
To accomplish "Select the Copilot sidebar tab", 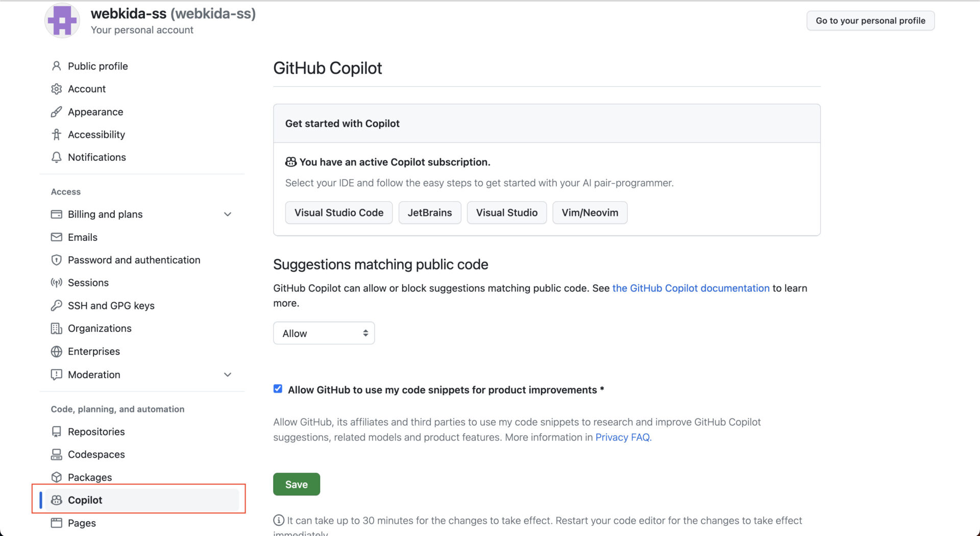I will 85,500.
